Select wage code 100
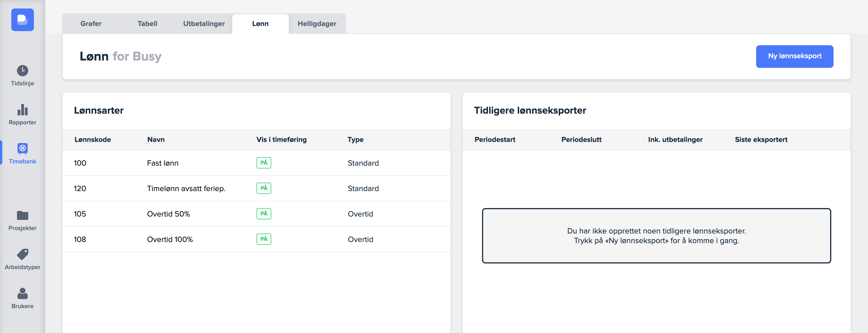Viewport: 868px width, 333px height. coord(80,163)
